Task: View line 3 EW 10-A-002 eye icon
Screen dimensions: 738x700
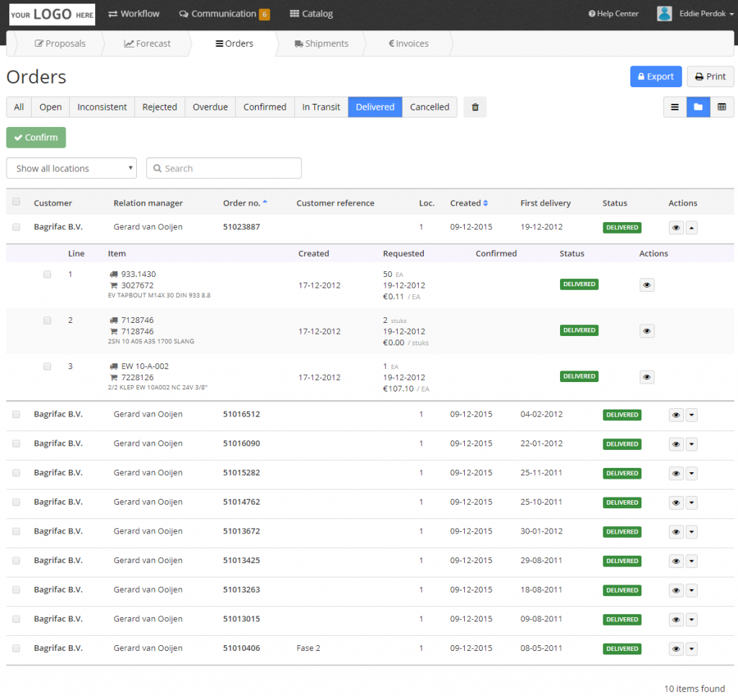Action: coord(646,377)
